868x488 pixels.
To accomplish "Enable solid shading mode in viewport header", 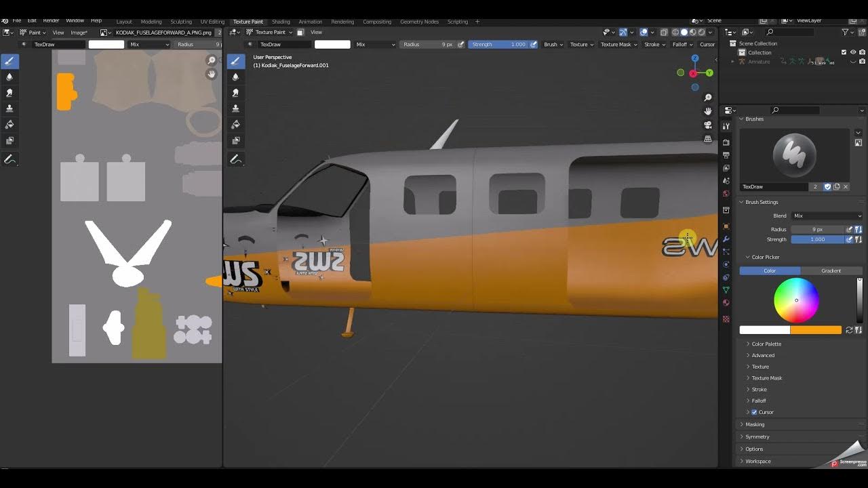I will click(684, 32).
